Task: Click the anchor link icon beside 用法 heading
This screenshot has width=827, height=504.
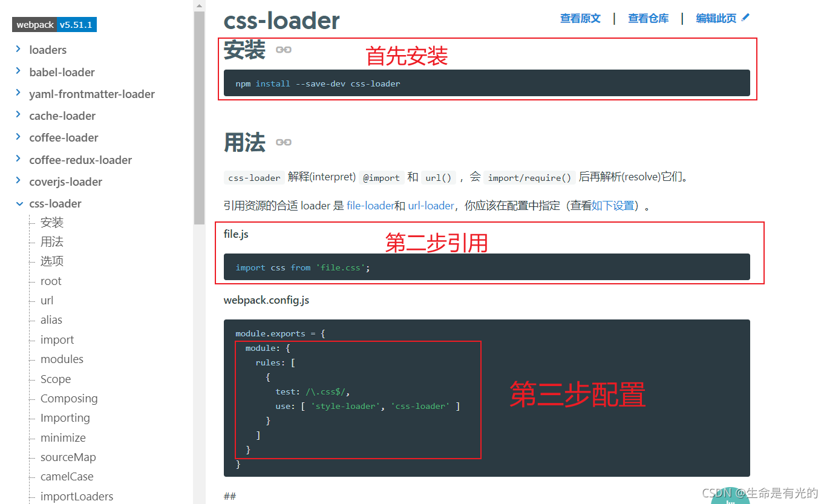Action: (284, 142)
